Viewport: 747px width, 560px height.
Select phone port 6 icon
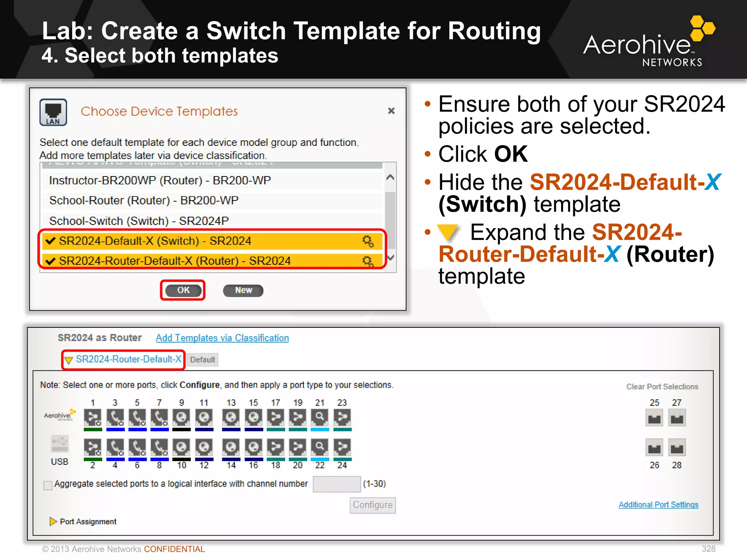[137, 447]
